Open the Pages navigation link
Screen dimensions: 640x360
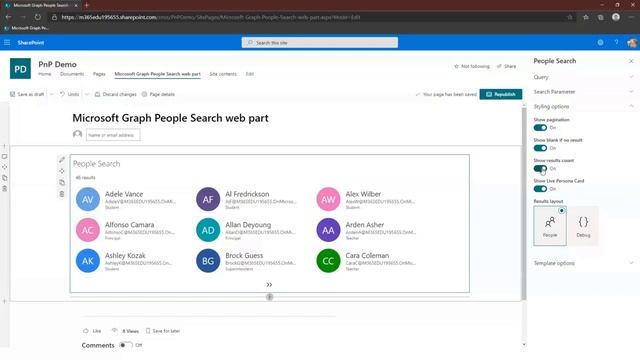[99, 74]
